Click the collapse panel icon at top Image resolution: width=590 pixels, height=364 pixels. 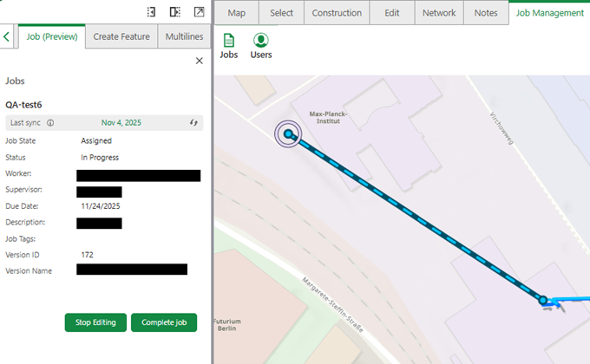coord(151,12)
